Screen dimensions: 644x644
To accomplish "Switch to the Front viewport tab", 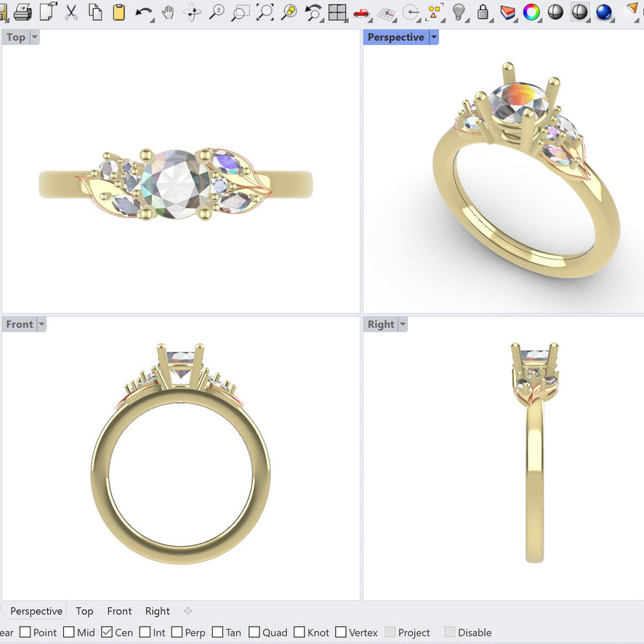I will [x=119, y=611].
